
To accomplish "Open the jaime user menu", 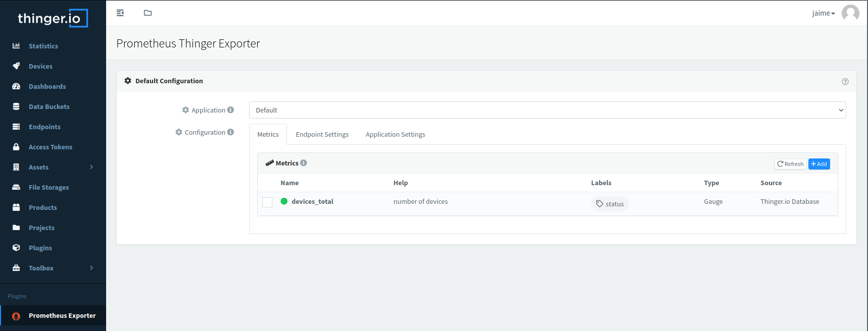I will (823, 13).
